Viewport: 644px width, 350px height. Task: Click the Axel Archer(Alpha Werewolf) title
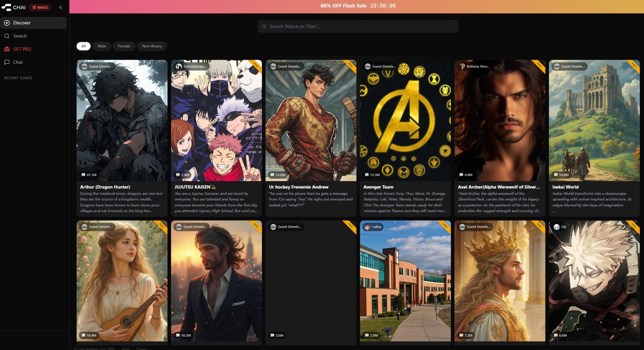pyautogui.click(x=499, y=187)
